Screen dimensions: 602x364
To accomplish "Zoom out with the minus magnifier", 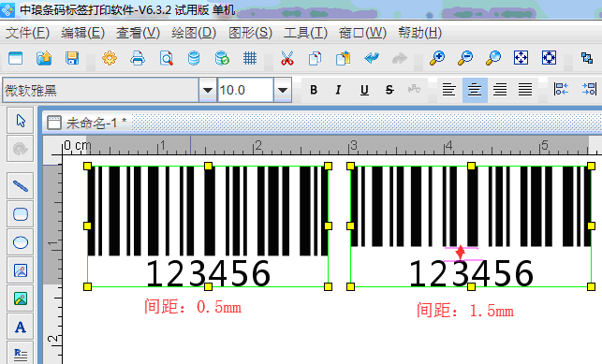I will 465,58.
